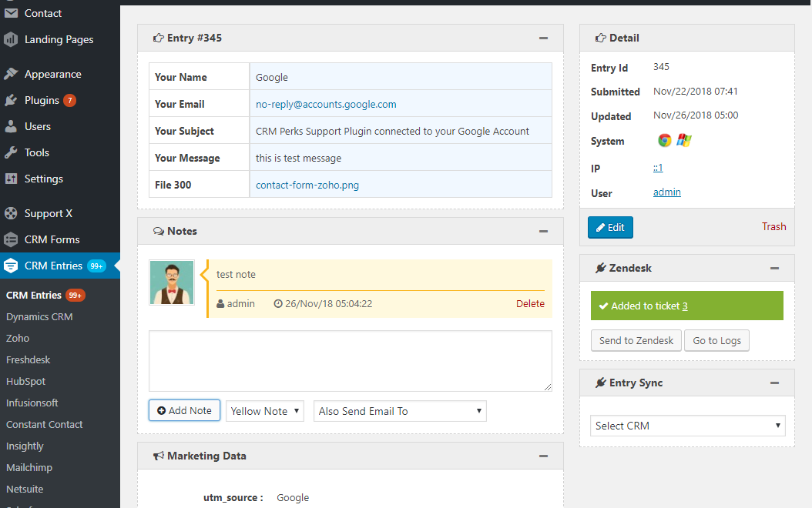
Task: Click the CRM Entries sidebar icon
Action: pos(11,266)
